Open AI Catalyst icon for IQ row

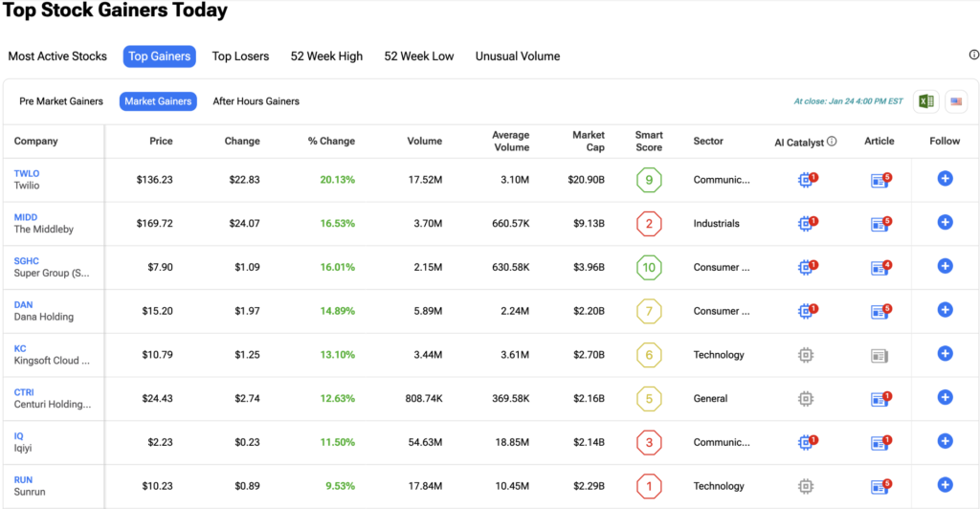point(808,442)
